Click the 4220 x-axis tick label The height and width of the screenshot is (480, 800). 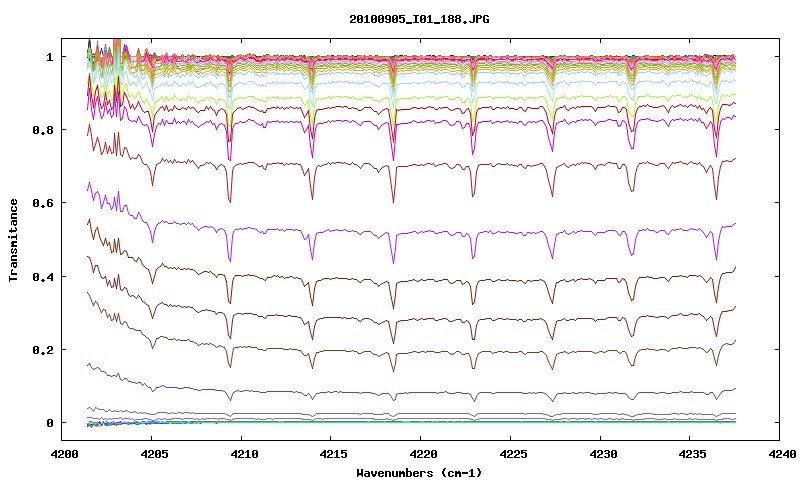coord(424,454)
